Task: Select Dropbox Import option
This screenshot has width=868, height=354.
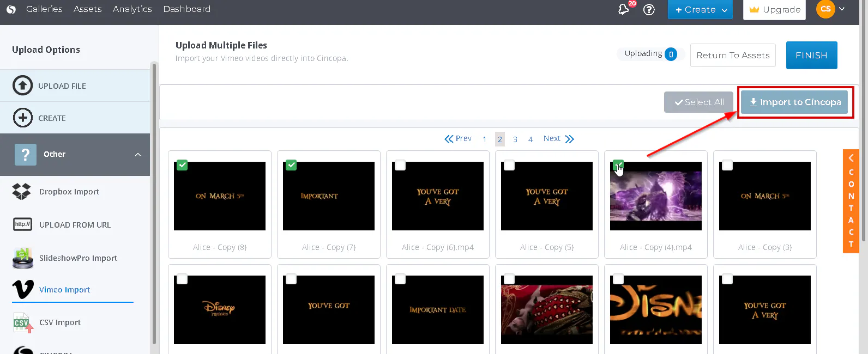Action: tap(69, 192)
